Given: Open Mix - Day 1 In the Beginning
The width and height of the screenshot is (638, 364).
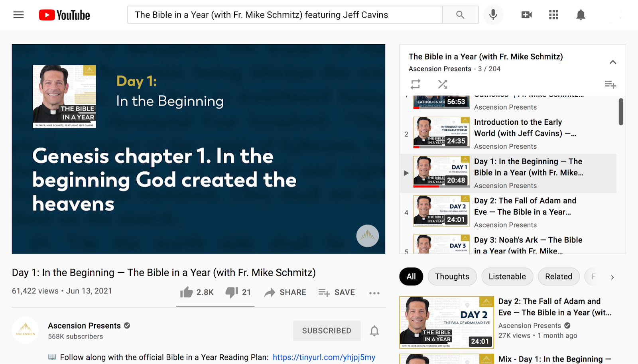Looking at the screenshot, I should tap(554, 359).
